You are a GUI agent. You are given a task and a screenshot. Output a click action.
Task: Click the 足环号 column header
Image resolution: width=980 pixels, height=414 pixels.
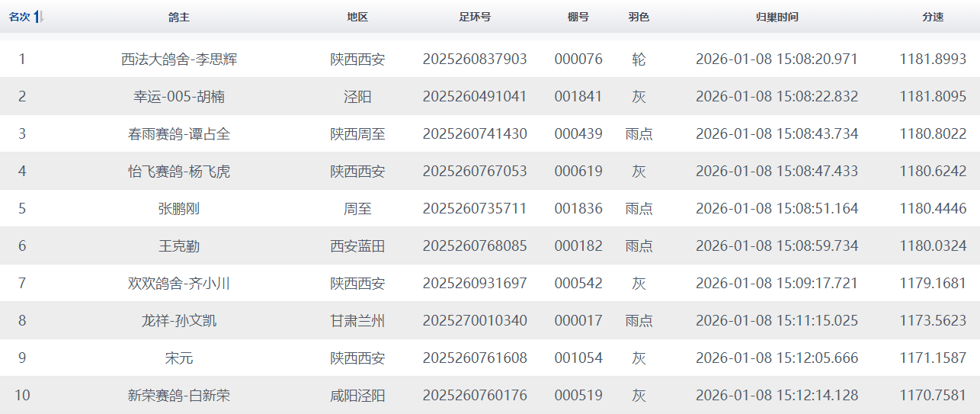point(475,17)
